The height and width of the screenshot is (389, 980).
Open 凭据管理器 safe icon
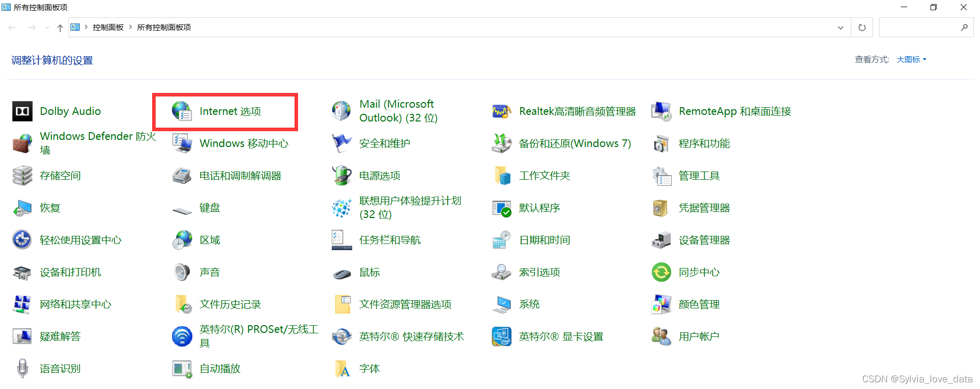point(661,208)
